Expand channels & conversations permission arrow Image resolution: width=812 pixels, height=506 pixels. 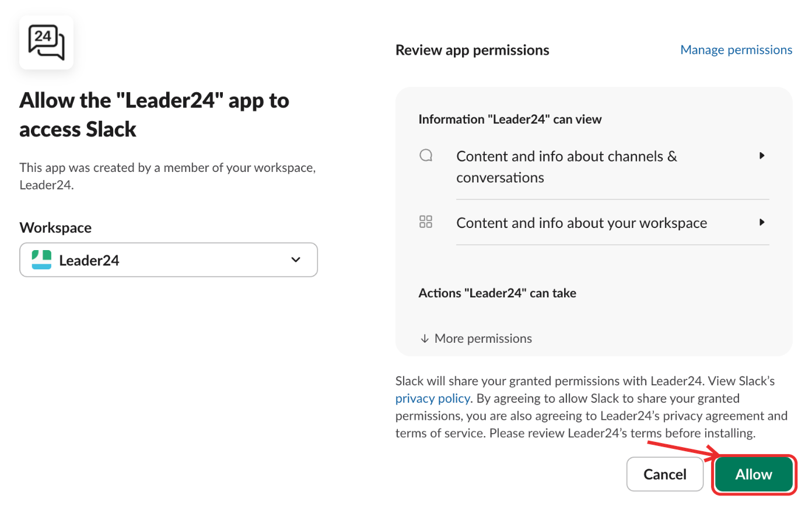click(762, 156)
